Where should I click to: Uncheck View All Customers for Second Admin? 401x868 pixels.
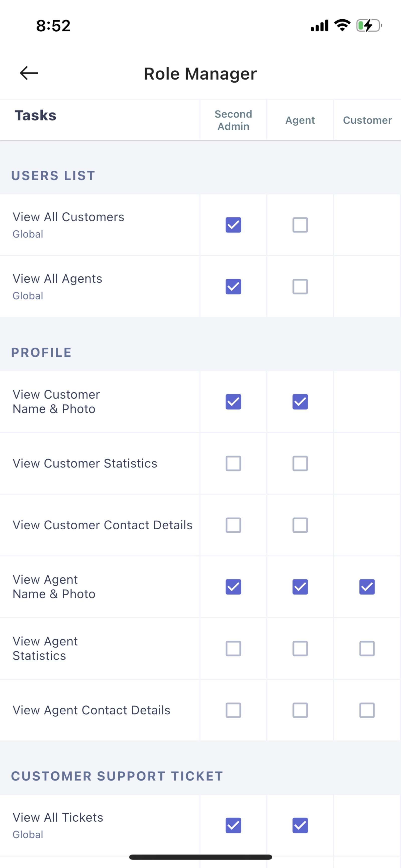(x=233, y=225)
